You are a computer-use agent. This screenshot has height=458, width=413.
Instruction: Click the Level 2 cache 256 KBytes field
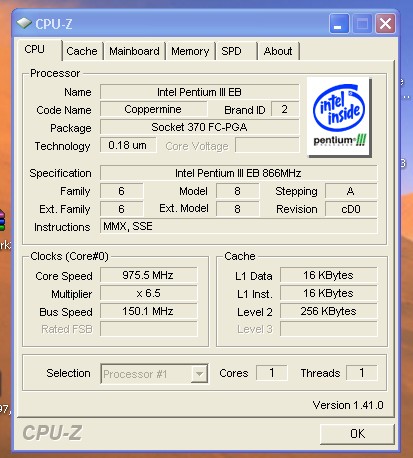329,311
